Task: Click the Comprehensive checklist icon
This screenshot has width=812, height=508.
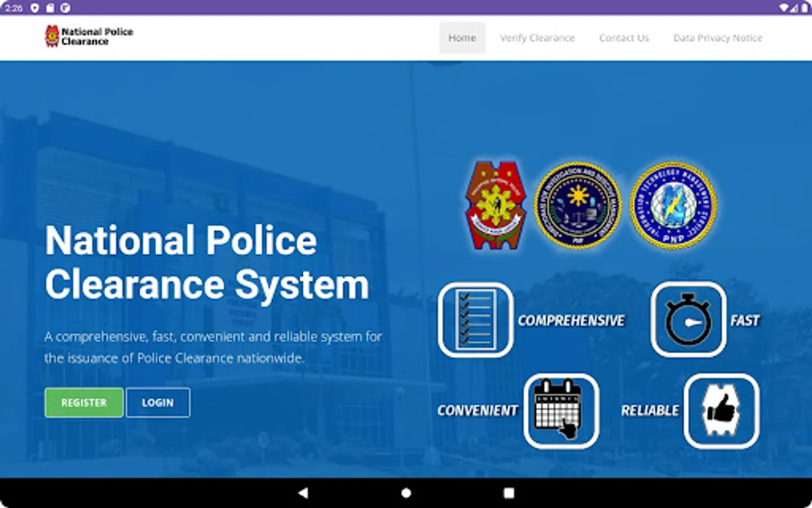Action: pyautogui.click(x=475, y=320)
